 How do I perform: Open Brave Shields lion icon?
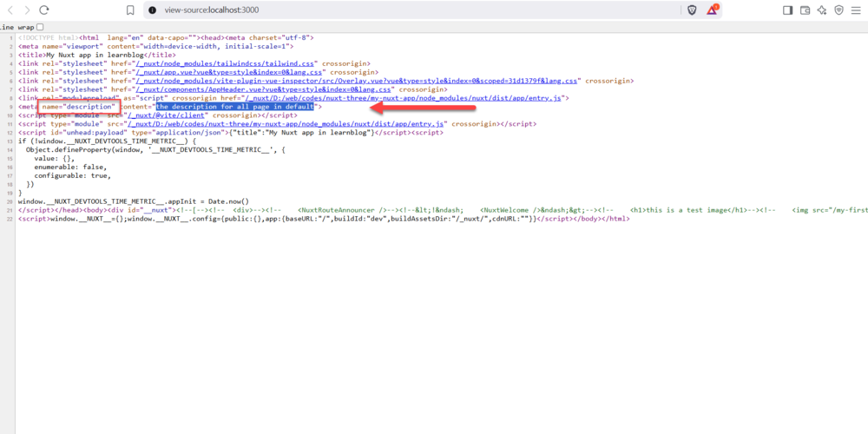point(692,10)
